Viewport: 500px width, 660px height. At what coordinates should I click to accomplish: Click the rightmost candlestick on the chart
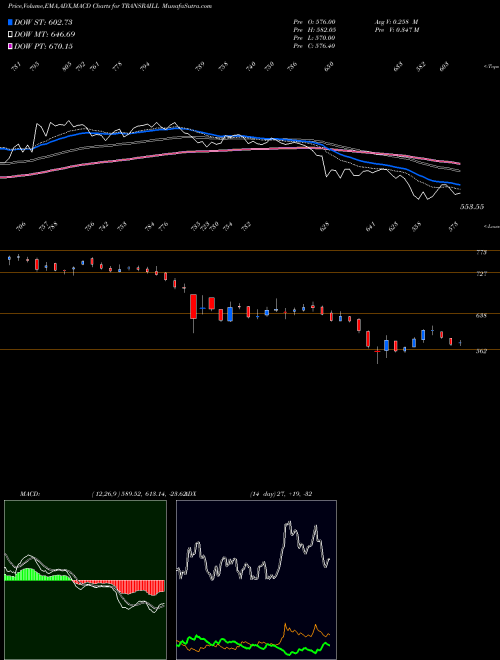460,343
